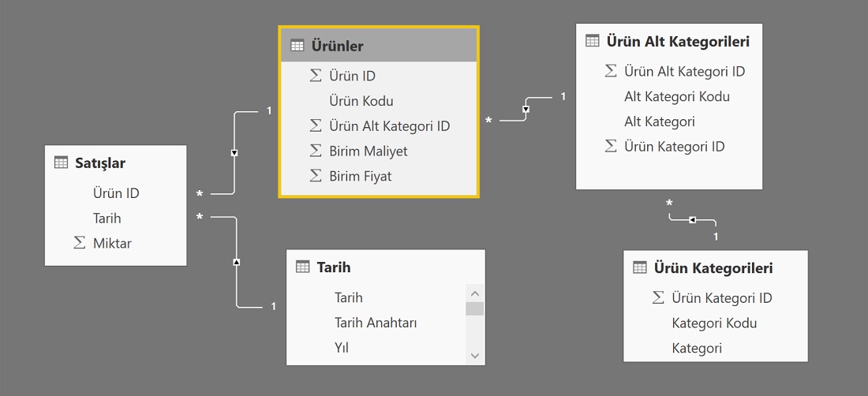Select the Kategori field in Ürün Kategorileri
This screenshot has width=868, height=396.
697,349
